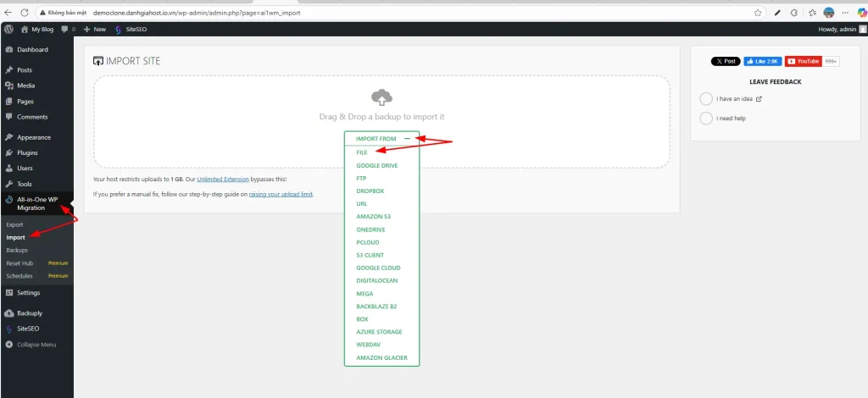
Task: Select 'I need help' radio
Action: (706, 119)
